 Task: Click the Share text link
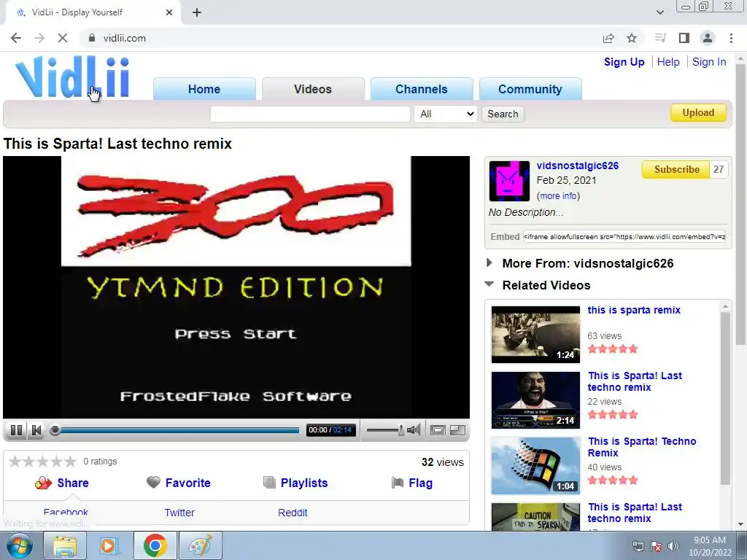coord(73,483)
